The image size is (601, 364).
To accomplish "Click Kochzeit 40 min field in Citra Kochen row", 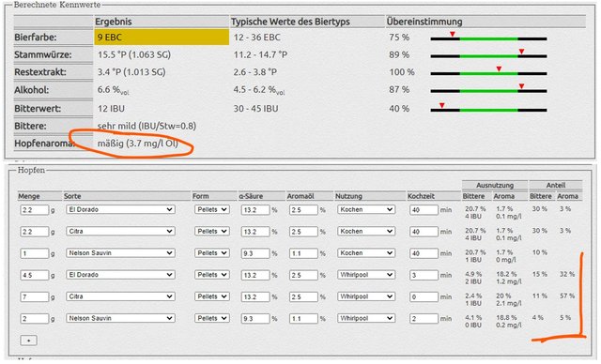I will click(x=424, y=232).
